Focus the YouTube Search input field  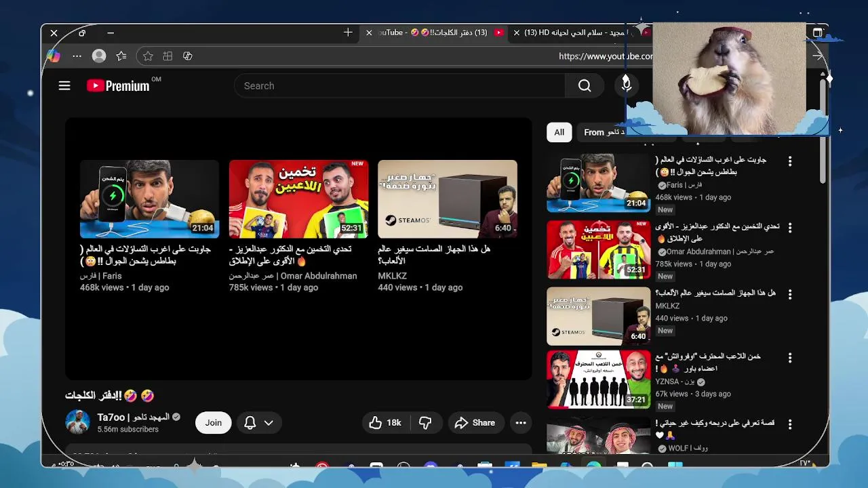tap(400, 85)
